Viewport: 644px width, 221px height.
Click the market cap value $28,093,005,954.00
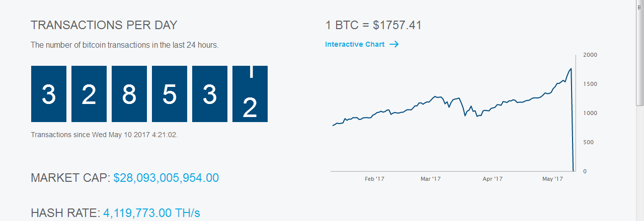click(x=166, y=178)
